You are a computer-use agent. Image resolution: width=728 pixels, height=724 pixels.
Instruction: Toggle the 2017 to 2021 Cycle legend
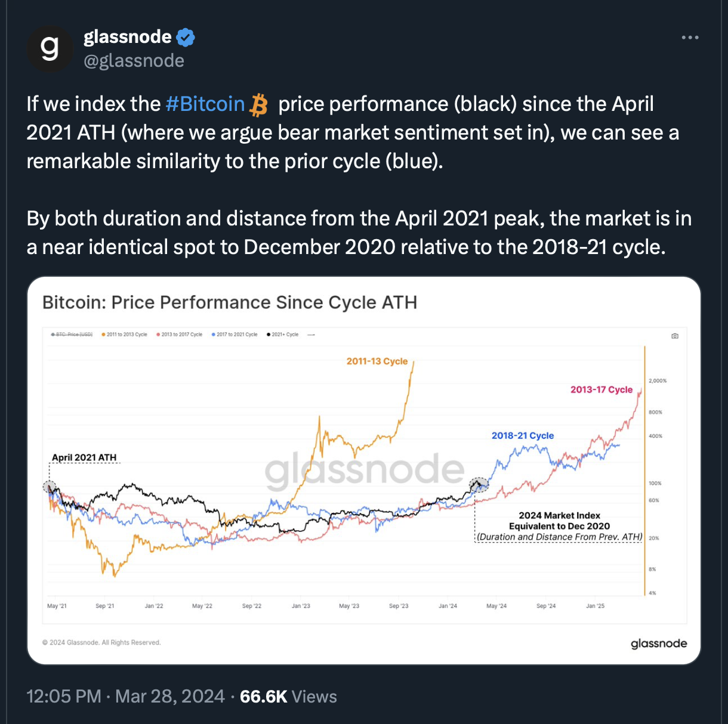tap(235, 335)
